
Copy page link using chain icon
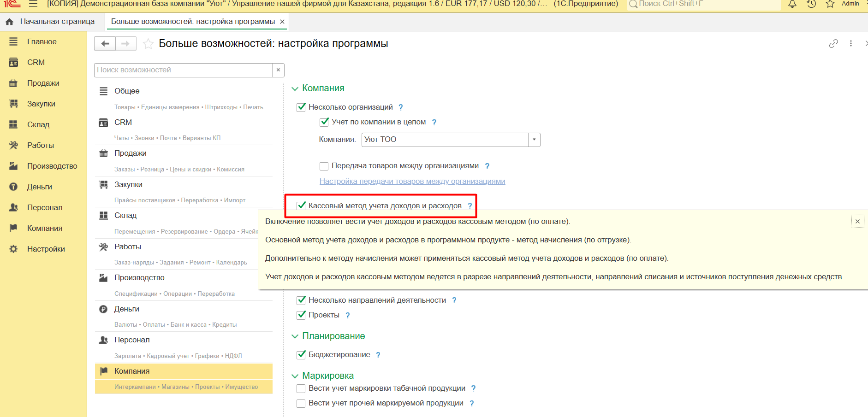tap(833, 44)
